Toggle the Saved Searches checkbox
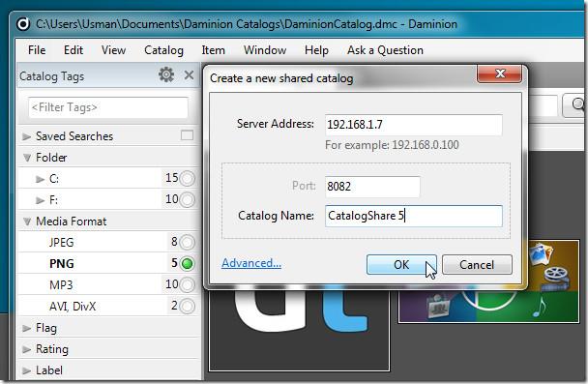The image size is (588, 384). 187,135
